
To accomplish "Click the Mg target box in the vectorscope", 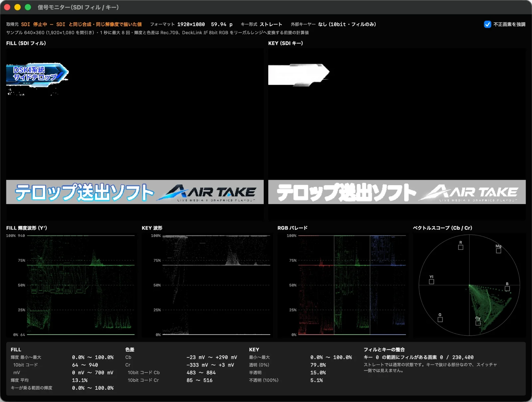I will [498, 251].
